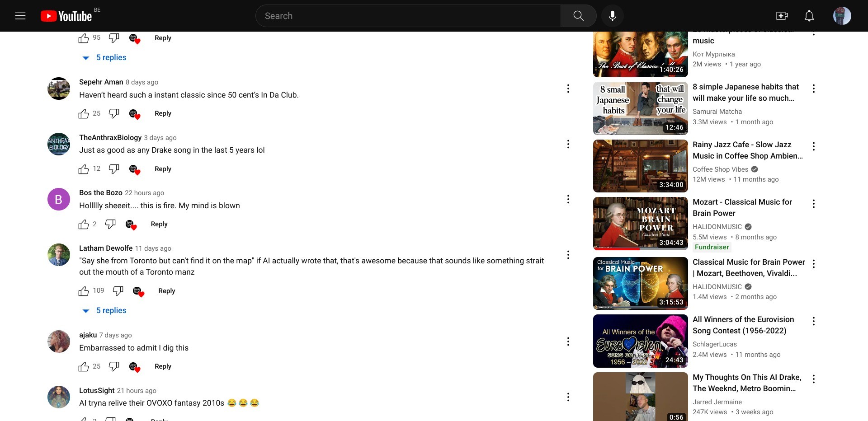Open menu for My Thoughts On This AI Drake video
The width and height of the screenshot is (868, 421).
pos(813,379)
